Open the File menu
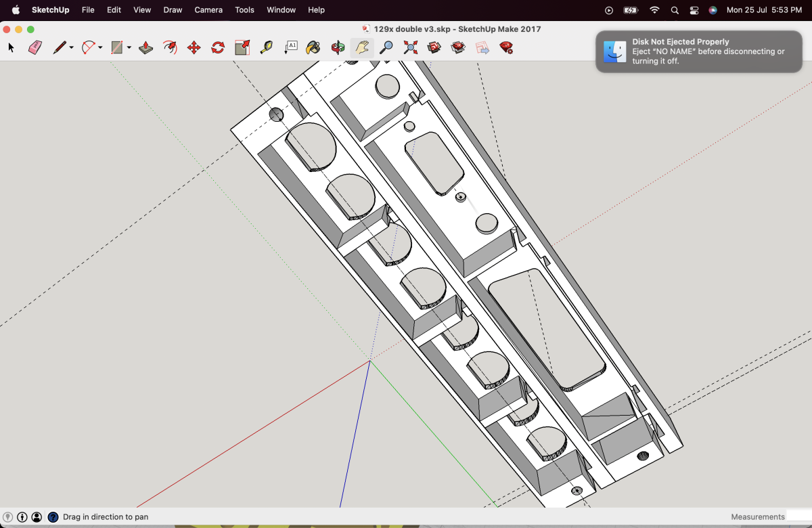 [x=88, y=10]
